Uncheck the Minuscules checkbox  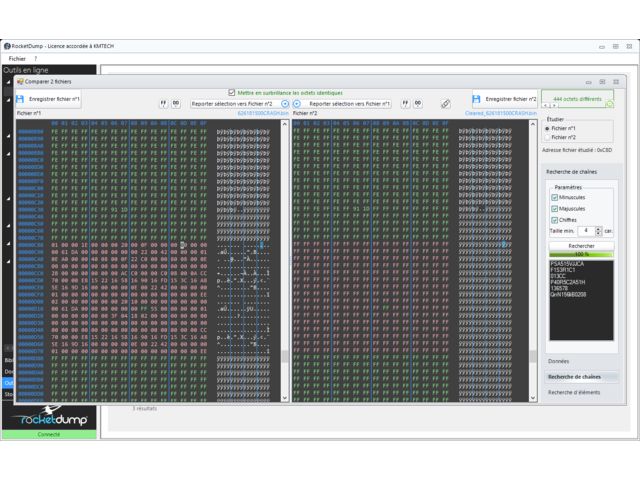554,198
